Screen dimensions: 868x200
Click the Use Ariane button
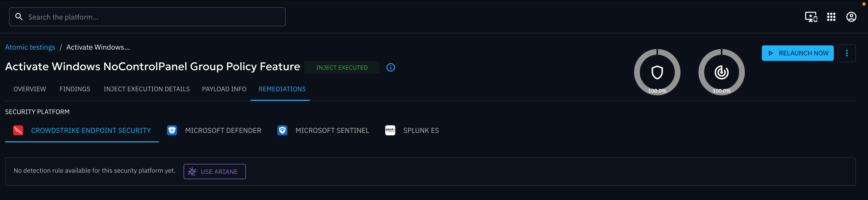coord(215,172)
